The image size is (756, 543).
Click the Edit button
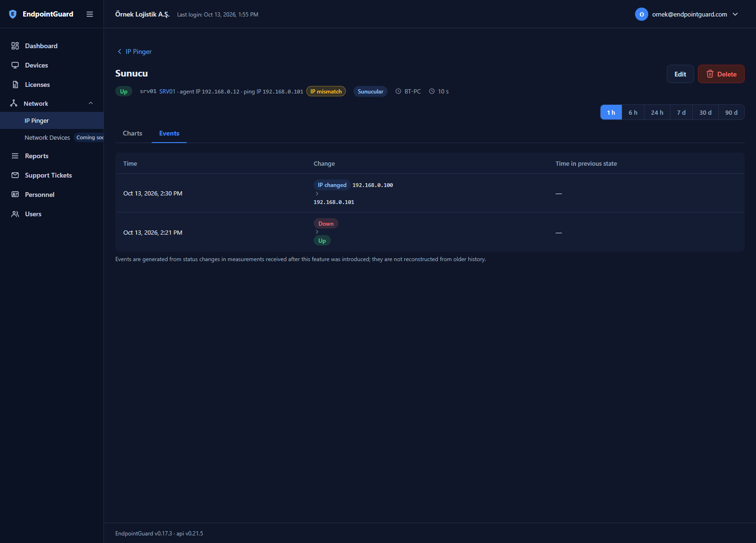tap(680, 74)
